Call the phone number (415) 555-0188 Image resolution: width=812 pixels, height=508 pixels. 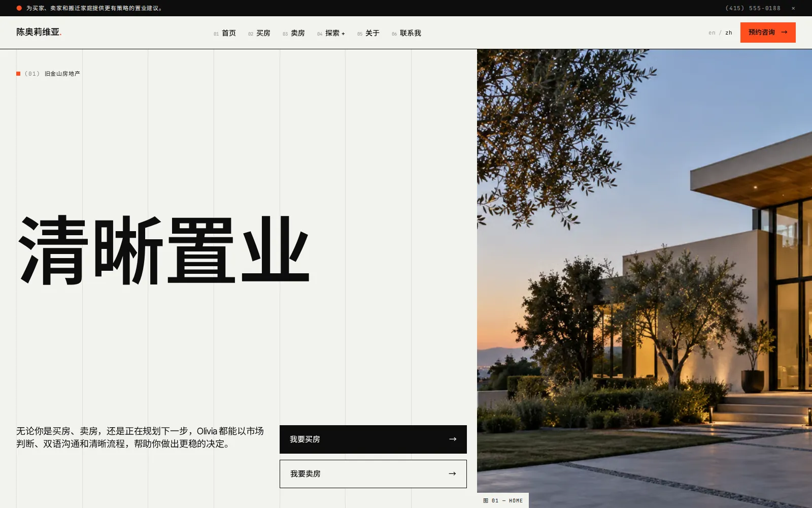[x=753, y=8]
